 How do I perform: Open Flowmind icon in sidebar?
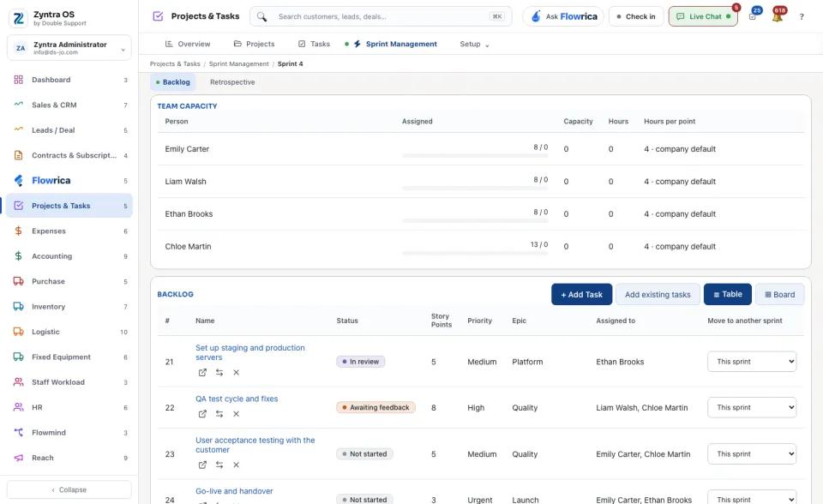(x=18, y=433)
